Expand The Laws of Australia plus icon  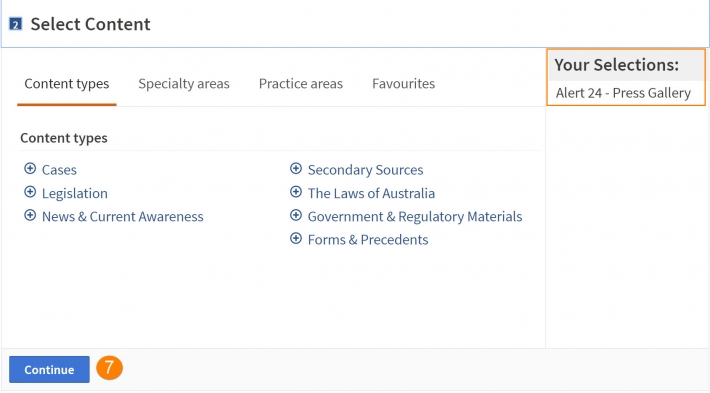296,192
